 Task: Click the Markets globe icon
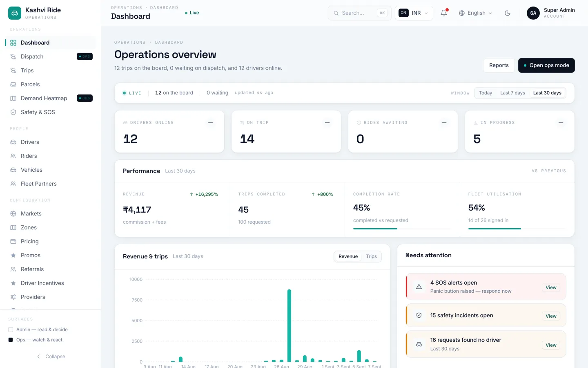point(13,213)
